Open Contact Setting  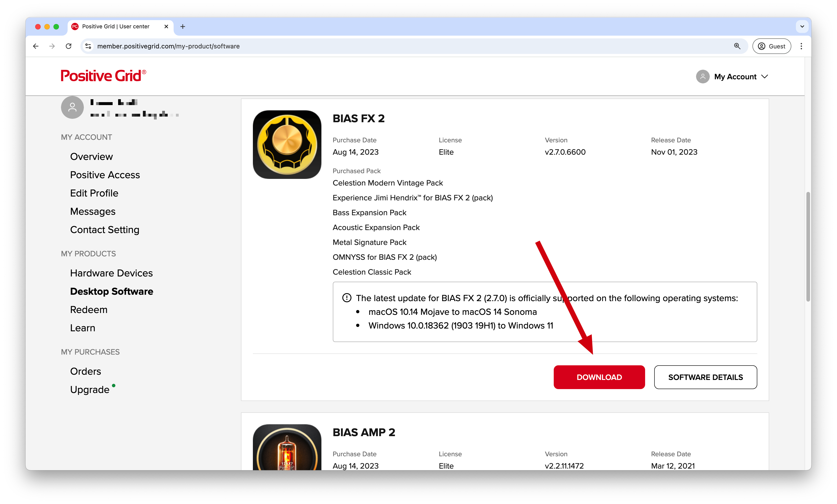click(x=105, y=230)
